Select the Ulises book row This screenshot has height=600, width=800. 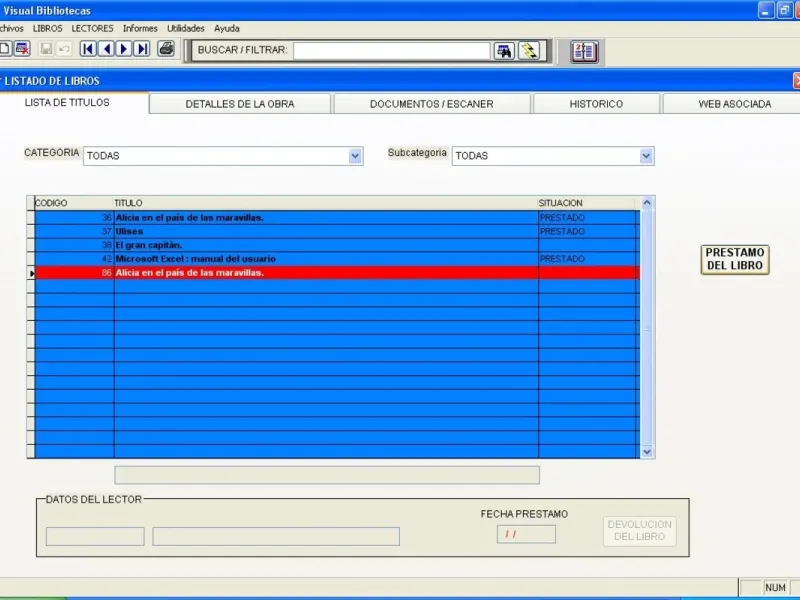click(x=337, y=232)
